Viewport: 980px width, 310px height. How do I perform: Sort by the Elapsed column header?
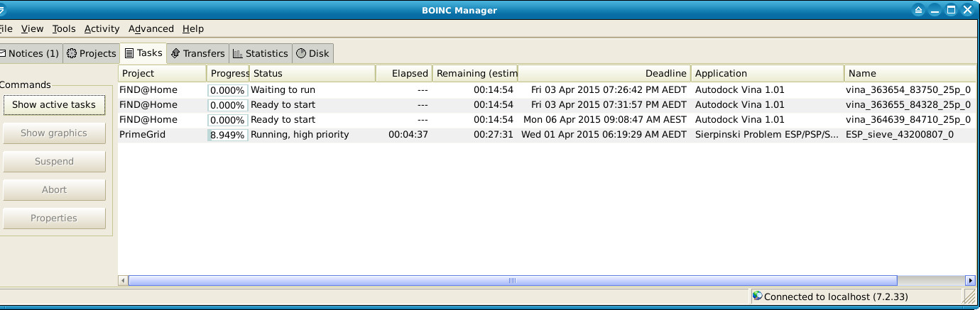[x=403, y=73]
